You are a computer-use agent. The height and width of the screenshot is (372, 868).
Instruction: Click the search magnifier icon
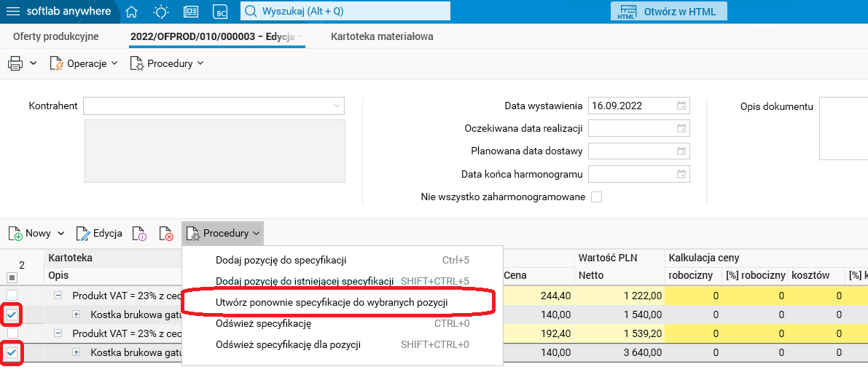(251, 11)
